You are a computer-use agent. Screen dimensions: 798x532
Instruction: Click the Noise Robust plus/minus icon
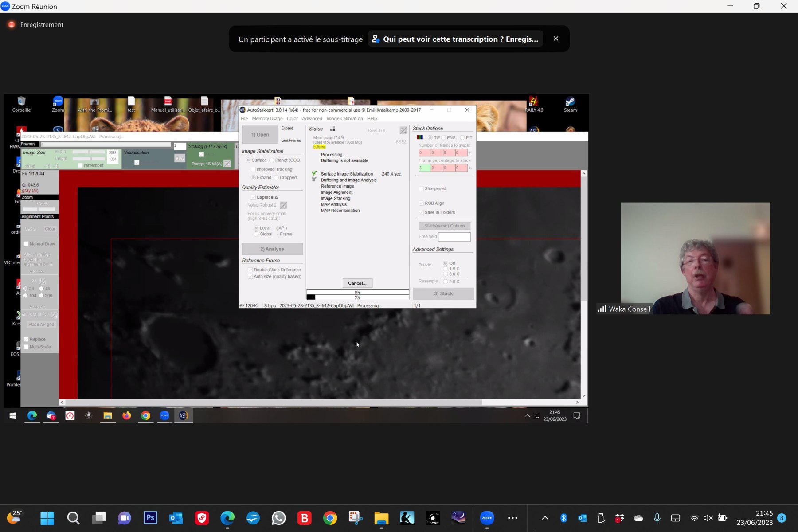pyautogui.click(x=284, y=205)
